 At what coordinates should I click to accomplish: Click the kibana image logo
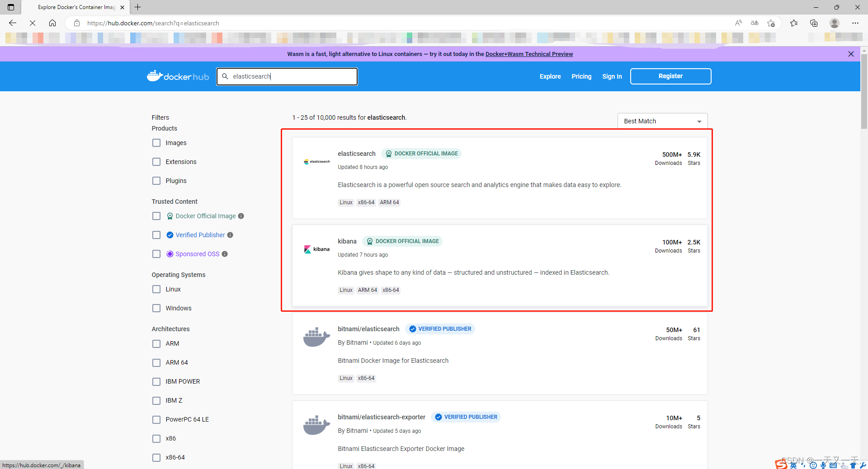coord(317,249)
